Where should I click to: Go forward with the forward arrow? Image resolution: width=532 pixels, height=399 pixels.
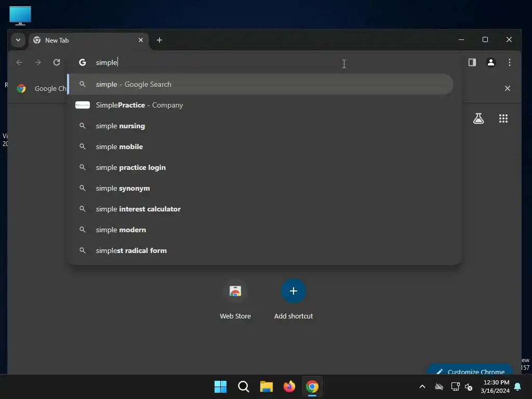pos(38,62)
